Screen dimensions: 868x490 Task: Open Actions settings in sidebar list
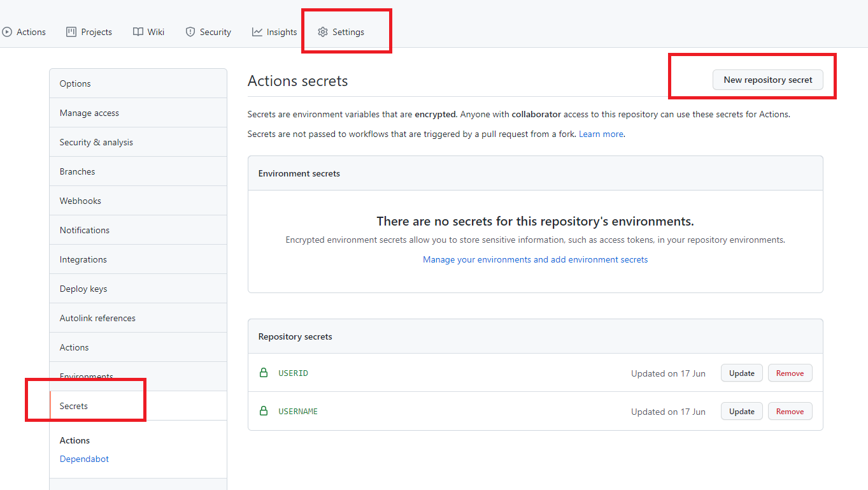click(138, 347)
